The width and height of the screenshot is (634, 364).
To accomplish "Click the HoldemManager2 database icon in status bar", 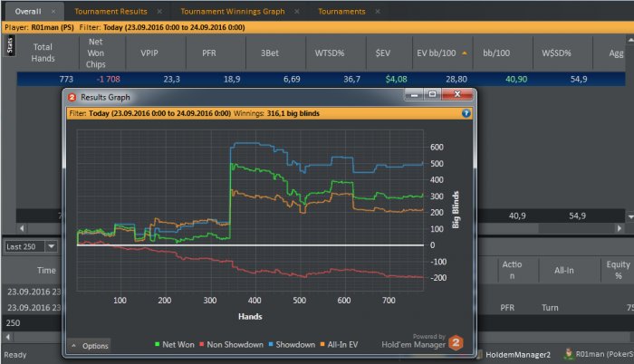I will (x=477, y=355).
